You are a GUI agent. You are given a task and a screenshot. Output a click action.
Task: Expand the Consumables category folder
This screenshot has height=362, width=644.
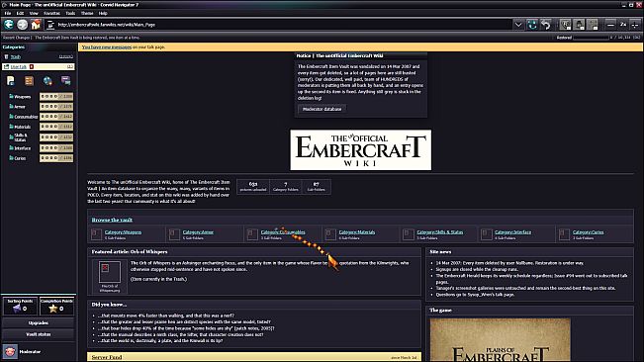click(x=23, y=117)
